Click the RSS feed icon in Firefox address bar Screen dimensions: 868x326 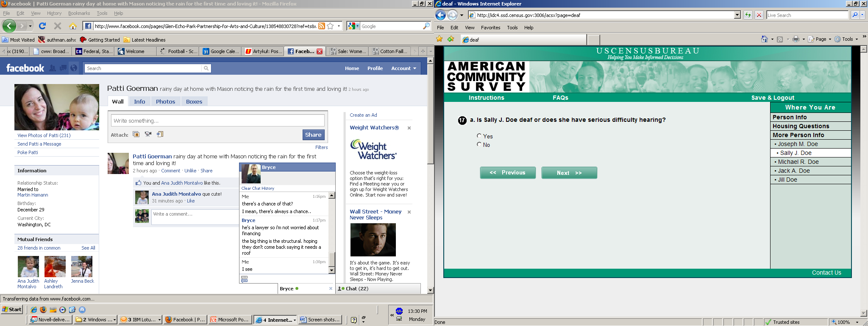(322, 26)
